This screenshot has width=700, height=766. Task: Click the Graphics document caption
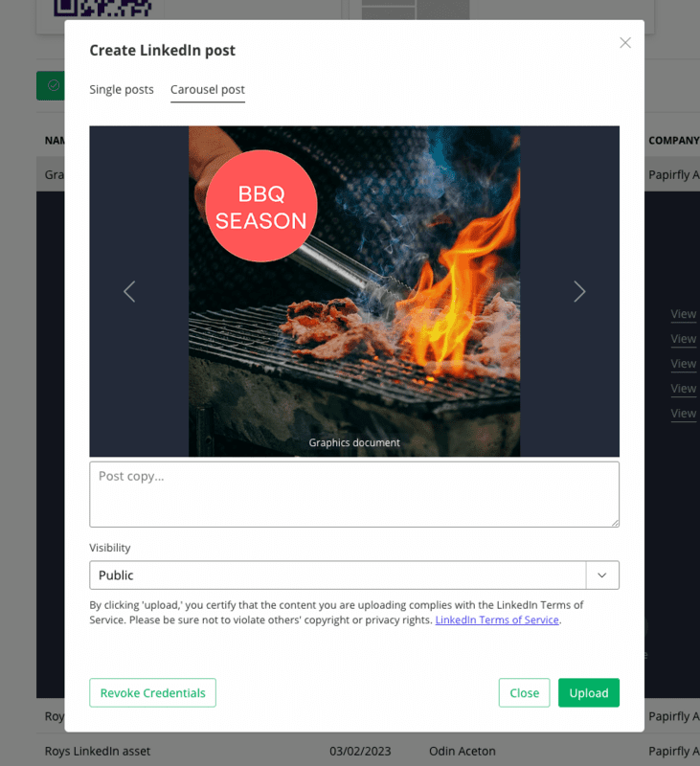[354, 442]
